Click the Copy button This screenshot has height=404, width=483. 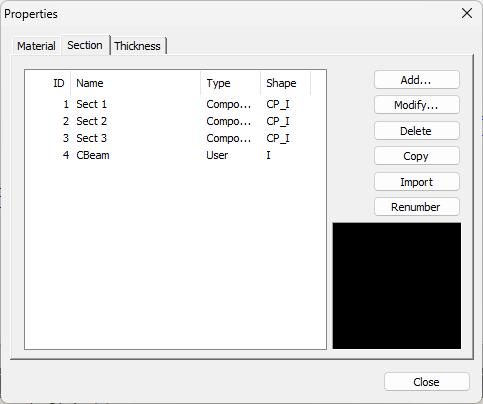coord(417,156)
